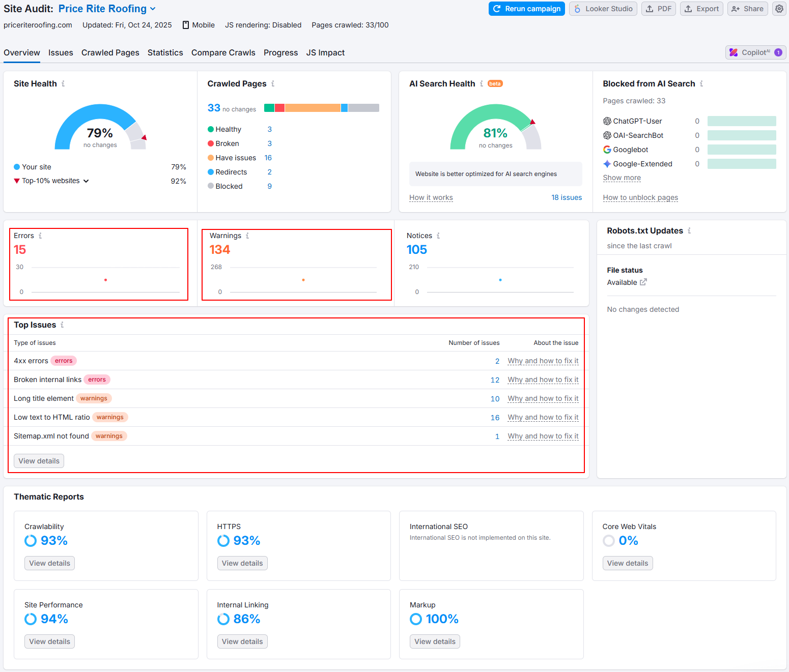This screenshot has width=789, height=672.
Task: Switch to the Issues tab
Action: pos(61,53)
